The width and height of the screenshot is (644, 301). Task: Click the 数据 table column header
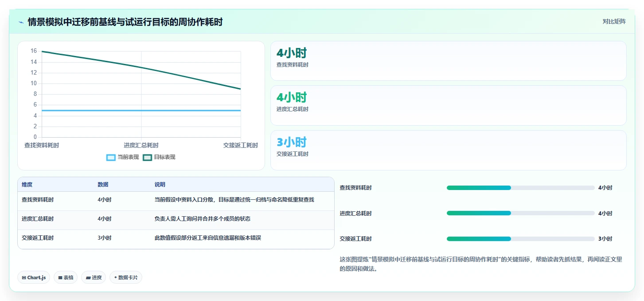click(103, 185)
